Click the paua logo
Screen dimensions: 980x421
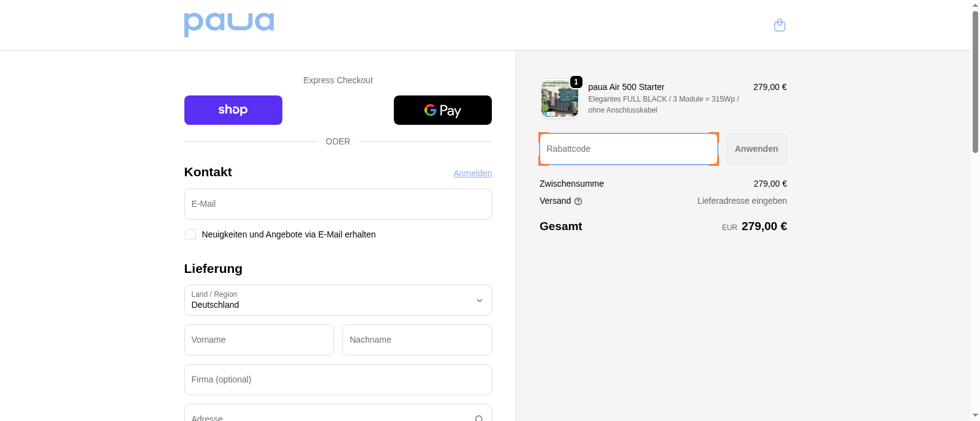(x=229, y=24)
